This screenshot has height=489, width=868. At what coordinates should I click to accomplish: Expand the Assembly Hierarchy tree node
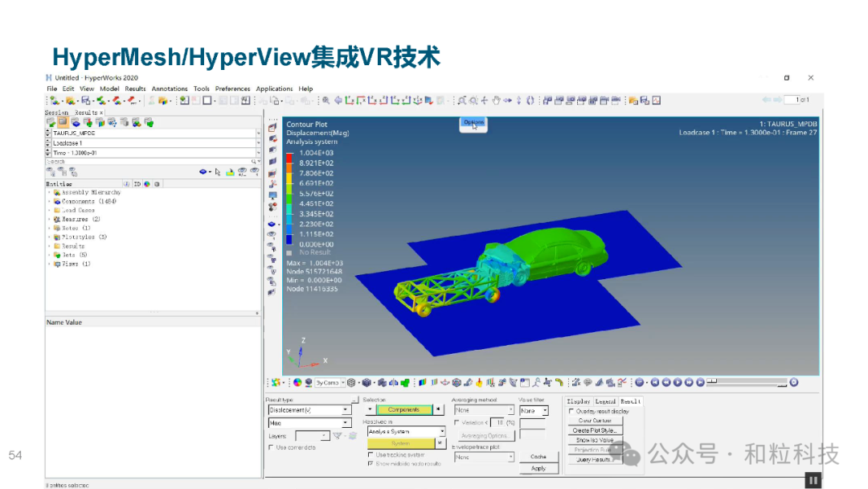tap(49, 193)
